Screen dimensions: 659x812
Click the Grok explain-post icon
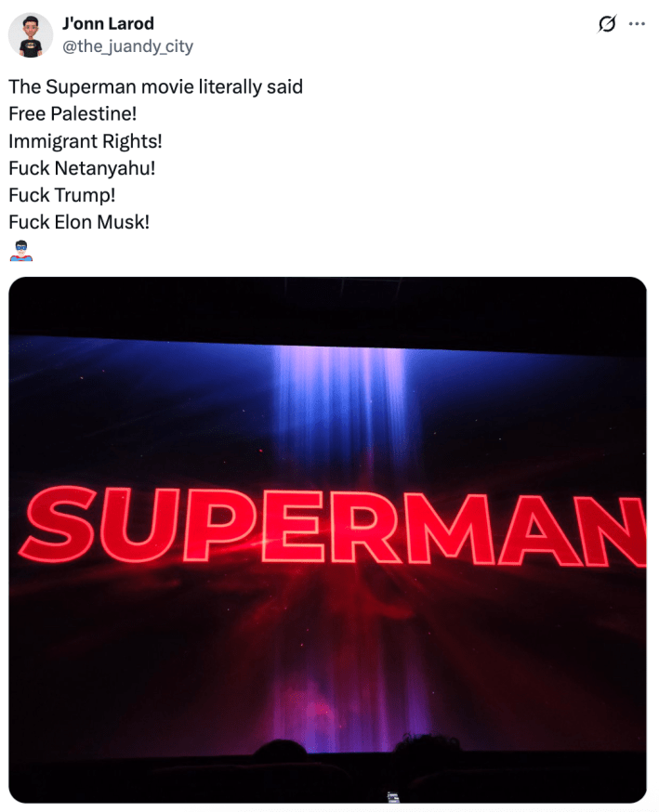pos(607,24)
